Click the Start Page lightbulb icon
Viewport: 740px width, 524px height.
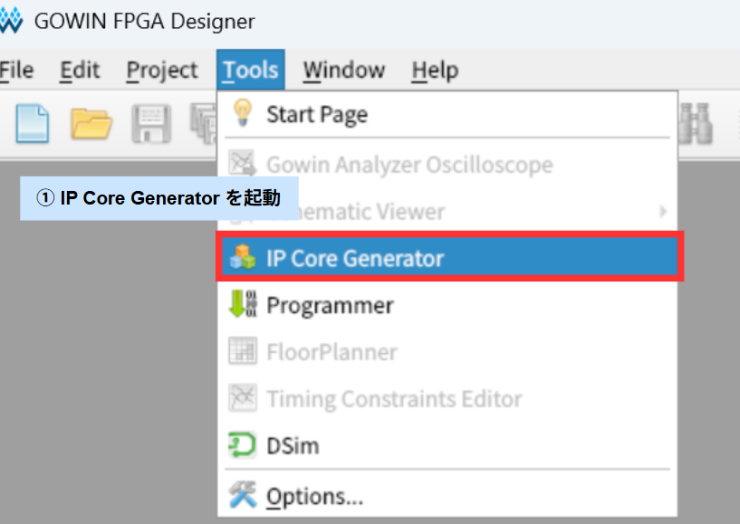point(243,113)
